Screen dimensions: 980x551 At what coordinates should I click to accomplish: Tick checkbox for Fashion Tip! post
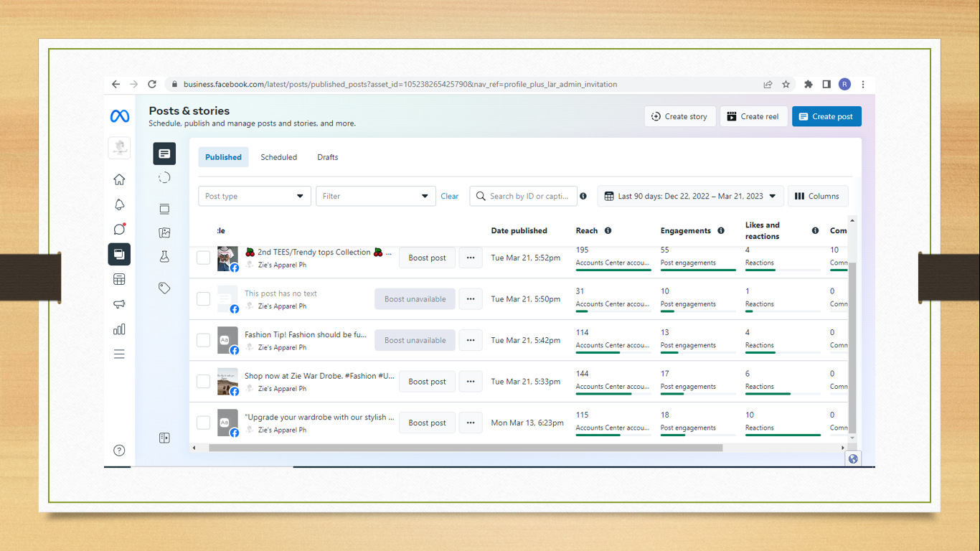(x=204, y=340)
